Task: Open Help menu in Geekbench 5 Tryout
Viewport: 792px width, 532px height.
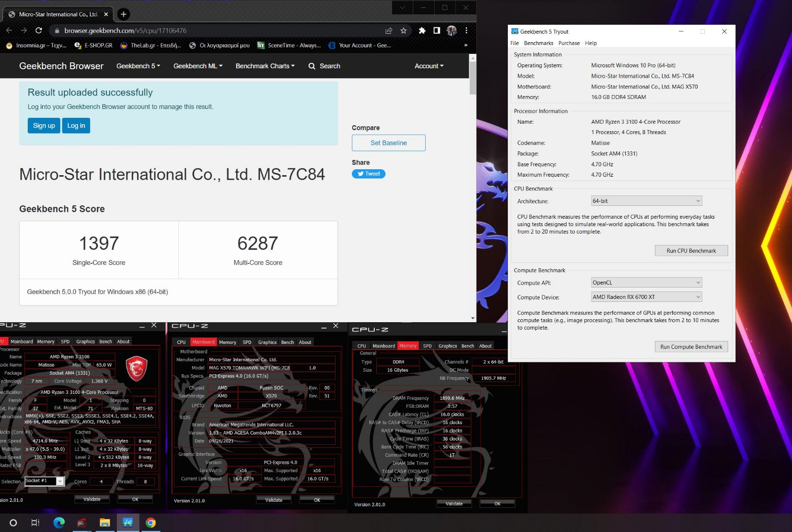Action: (x=591, y=43)
